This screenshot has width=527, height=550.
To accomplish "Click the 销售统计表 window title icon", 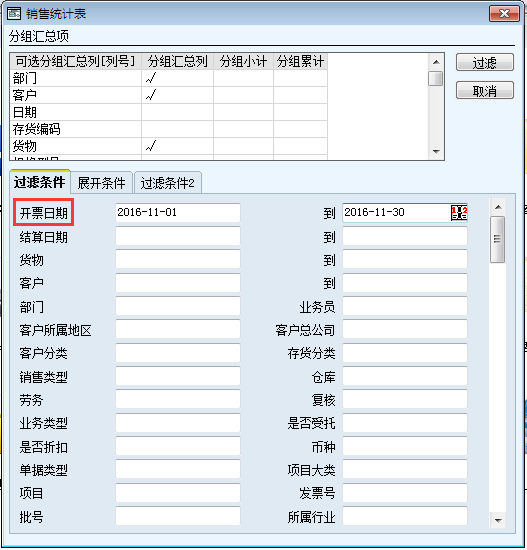I will [x=14, y=14].
